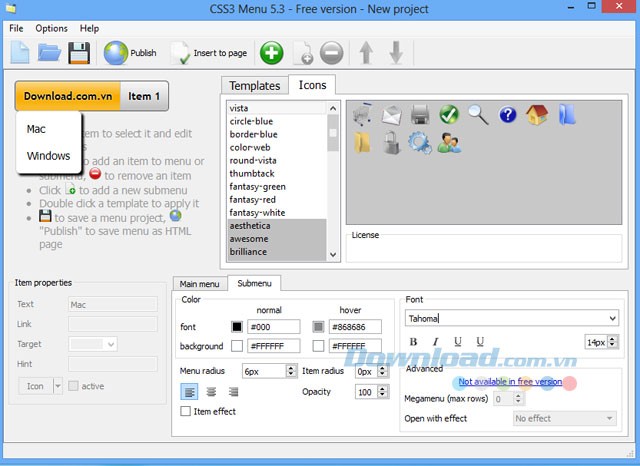640x466 pixels.
Task: Click Insert to page toolbar button
Action: [x=209, y=53]
